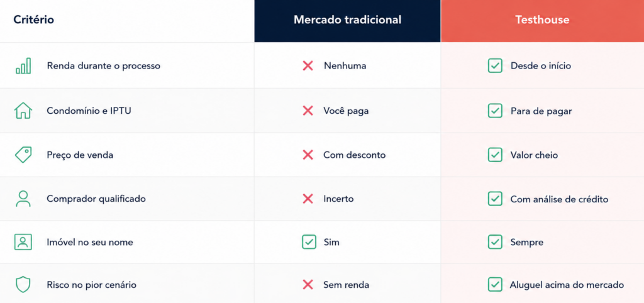
Task: Toggle the checkbox beside Valor cheio
Action: (x=495, y=155)
